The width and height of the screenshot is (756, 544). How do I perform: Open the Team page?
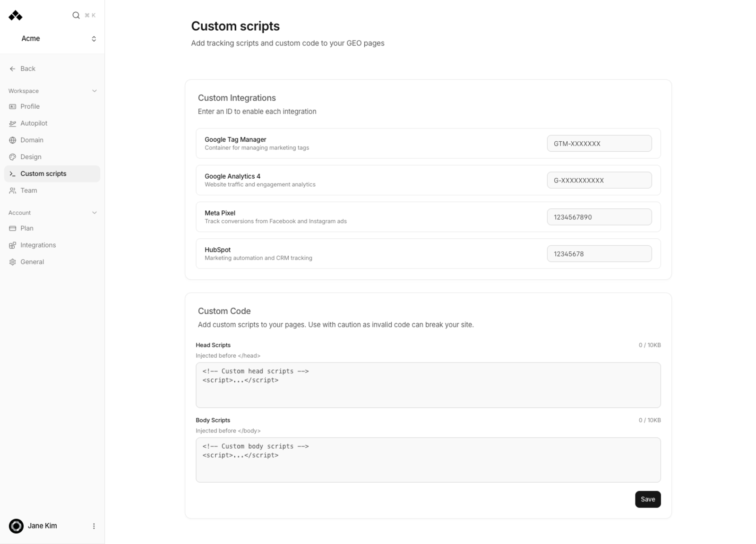52,190
